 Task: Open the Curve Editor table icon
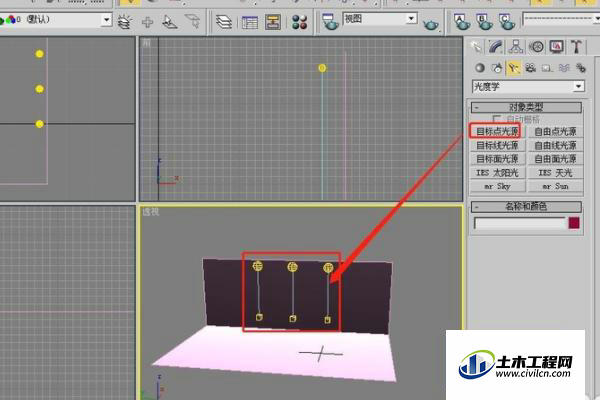(x=249, y=22)
